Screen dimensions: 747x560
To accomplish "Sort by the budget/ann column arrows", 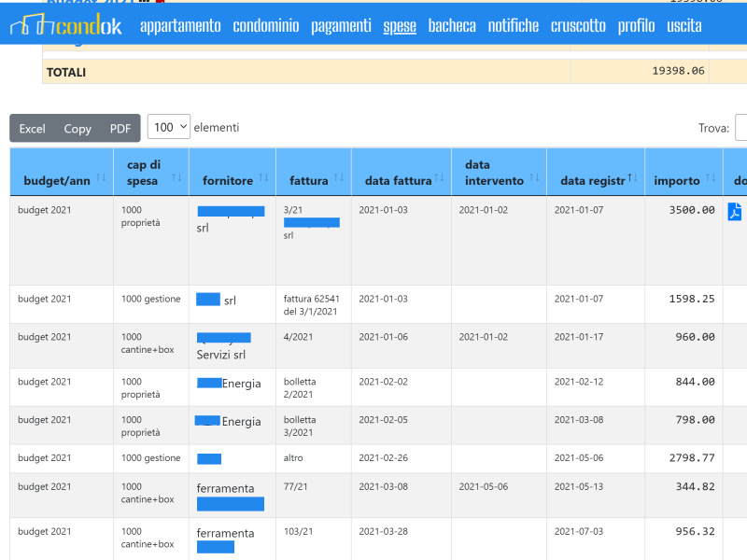I will click(x=101, y=178).
